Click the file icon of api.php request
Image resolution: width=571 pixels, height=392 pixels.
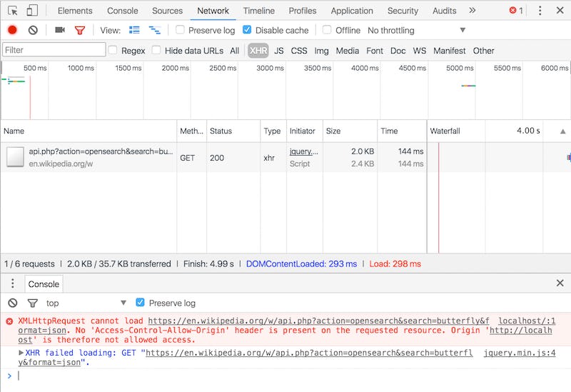(15, 156)
